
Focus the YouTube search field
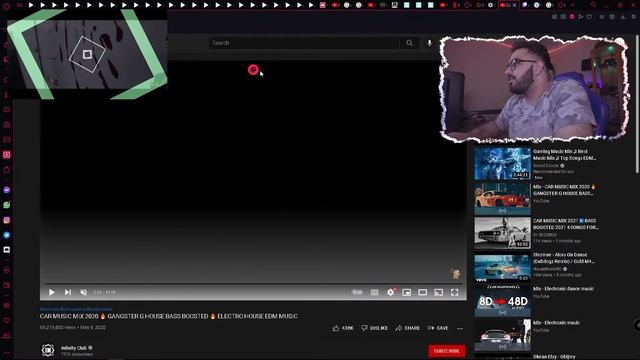pos(304,43)
